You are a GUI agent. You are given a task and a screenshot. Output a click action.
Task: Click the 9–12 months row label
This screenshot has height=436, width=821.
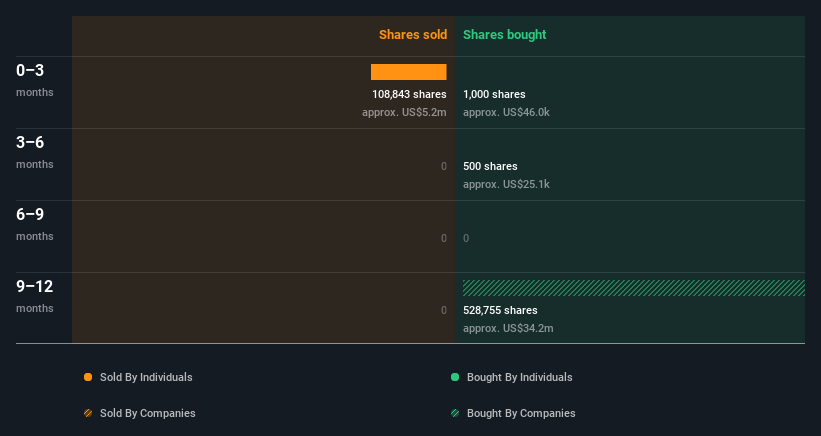tap(35, 296)
